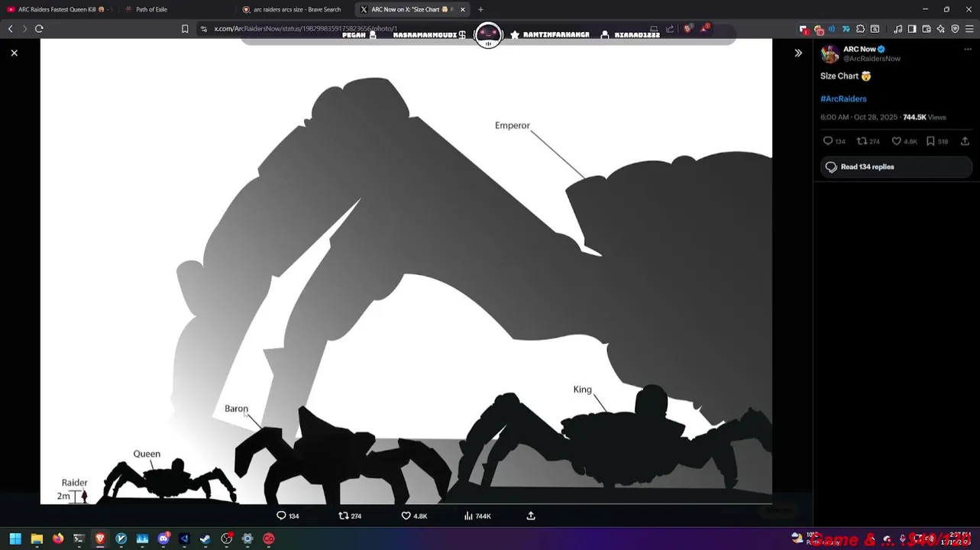
Task: Bookmark this page via the address bar bookmark icon
Action: coord(185,29)
